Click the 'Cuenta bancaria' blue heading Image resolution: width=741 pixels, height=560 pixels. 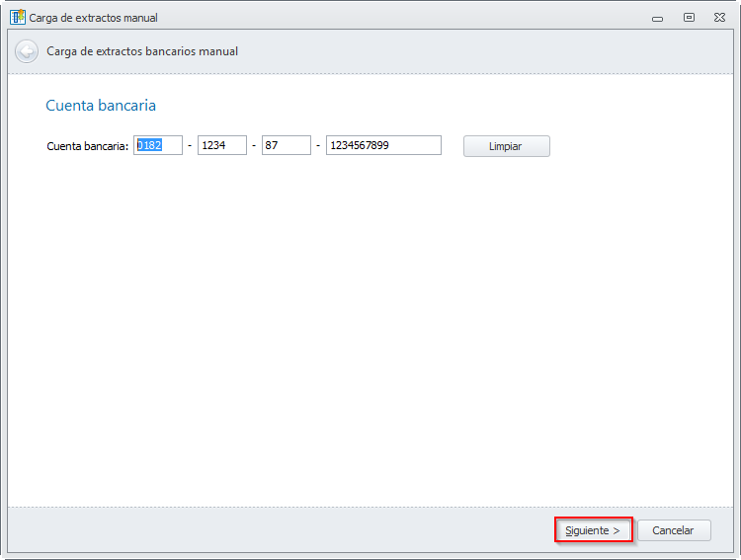pyautogui.click(x=101, y=105)
